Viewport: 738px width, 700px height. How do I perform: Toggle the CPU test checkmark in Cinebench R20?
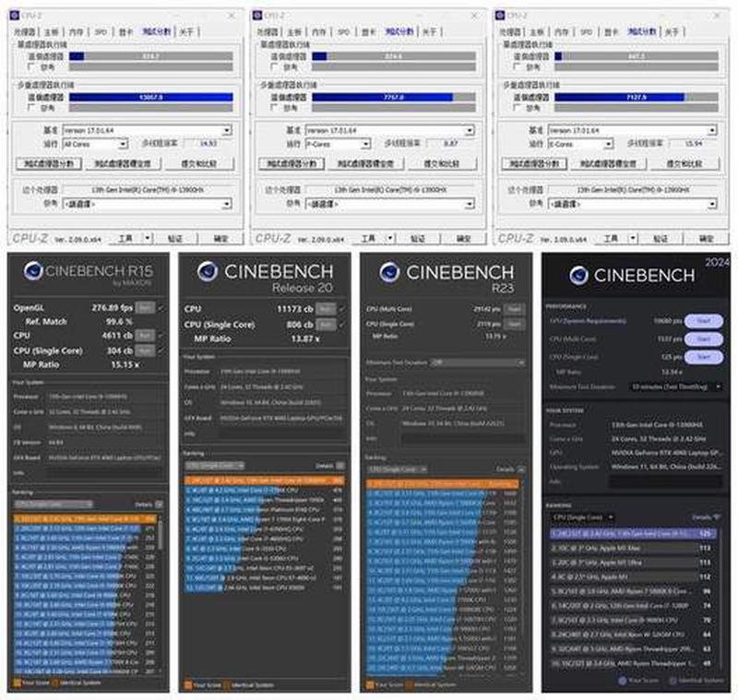tap(342, 309)
